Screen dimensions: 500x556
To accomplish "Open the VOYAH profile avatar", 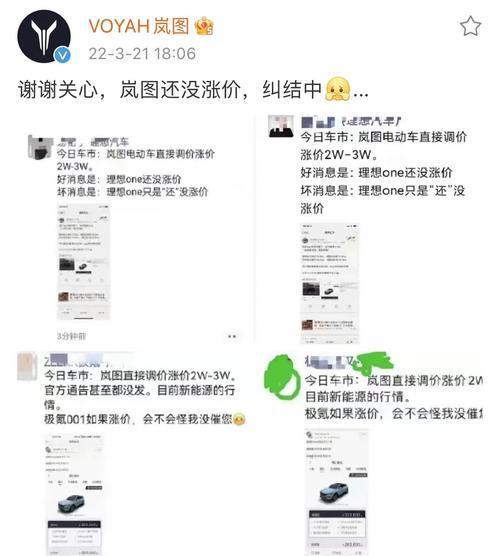I will point(44,36).
